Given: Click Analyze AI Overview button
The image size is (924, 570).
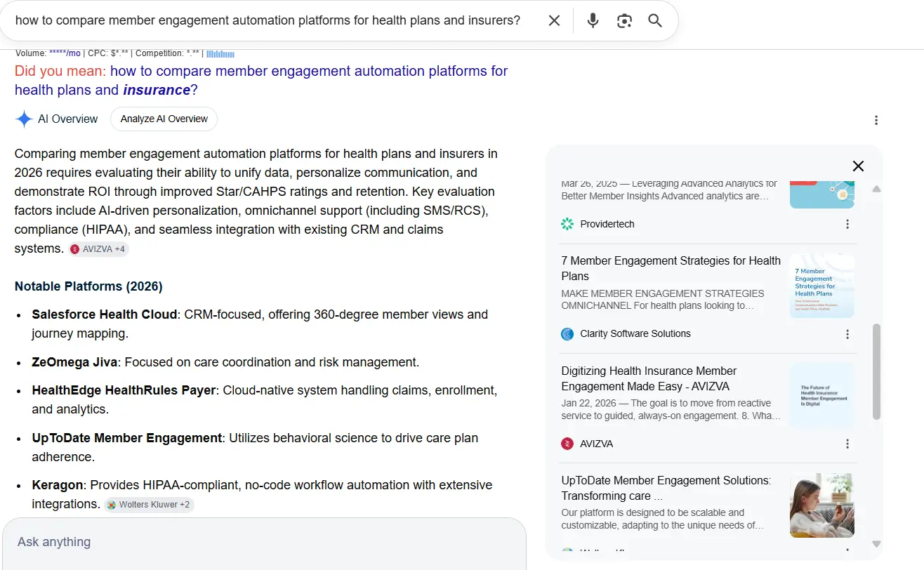Looking at the screenshot, I should pos(164,119).
